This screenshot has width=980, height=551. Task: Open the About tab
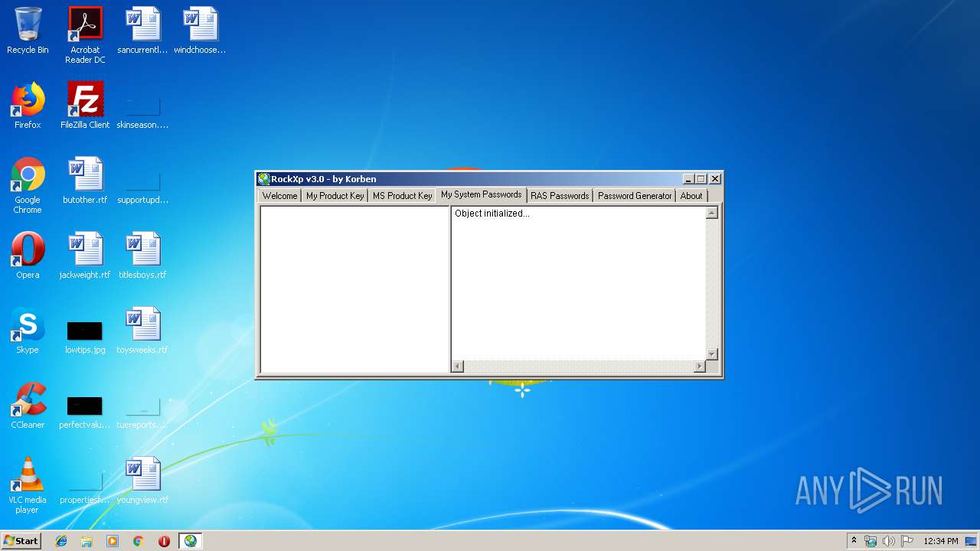[x=691, y=196]
